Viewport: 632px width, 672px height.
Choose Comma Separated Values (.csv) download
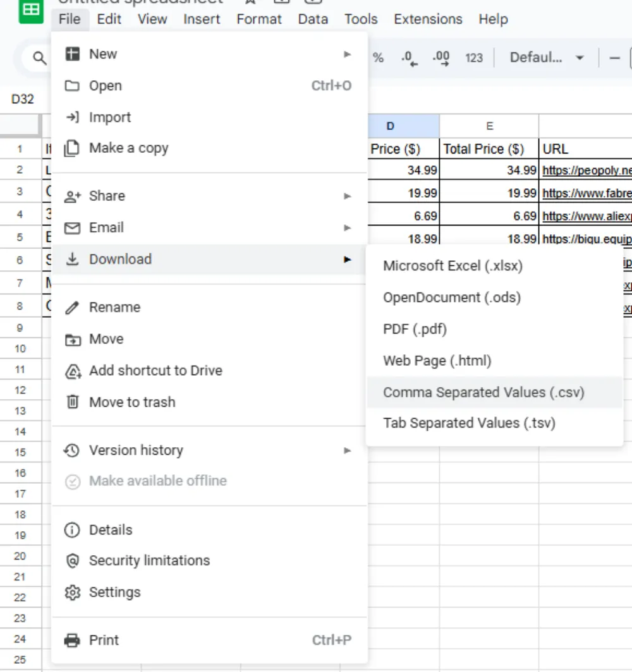483,392
